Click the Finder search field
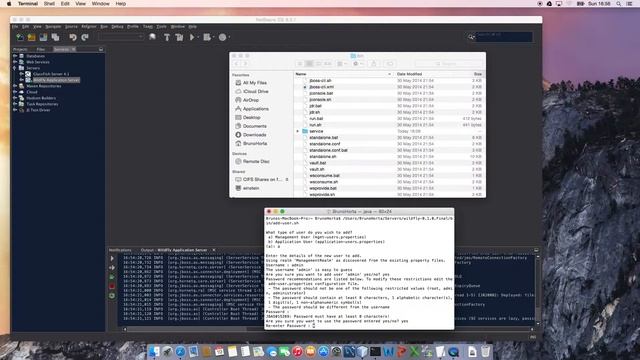The image size is (640, 360). coord(449,64)
